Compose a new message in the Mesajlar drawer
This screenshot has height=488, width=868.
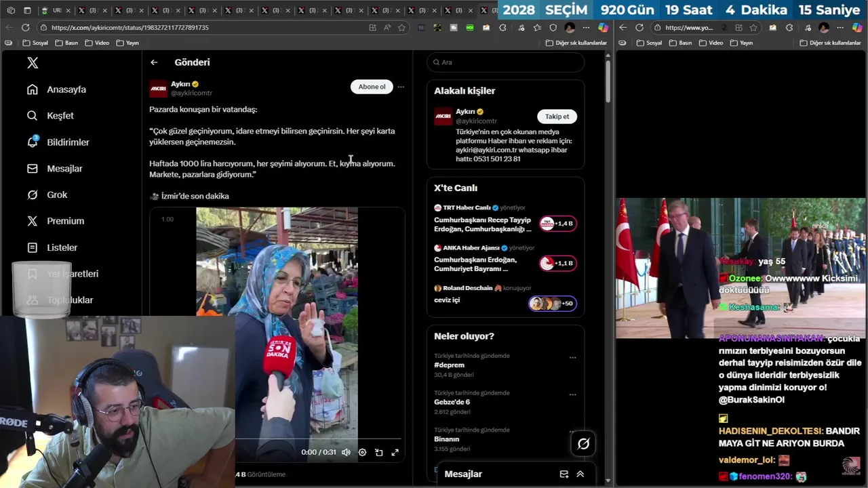click(x=564, y=474)
